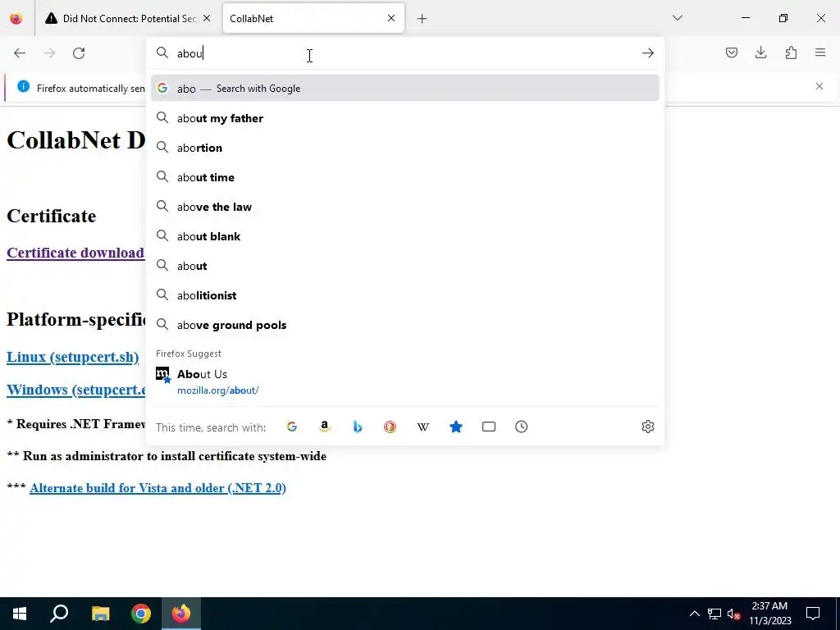Dismiss the Firefox notification bar
840x630 pixels.
[819, 86]
